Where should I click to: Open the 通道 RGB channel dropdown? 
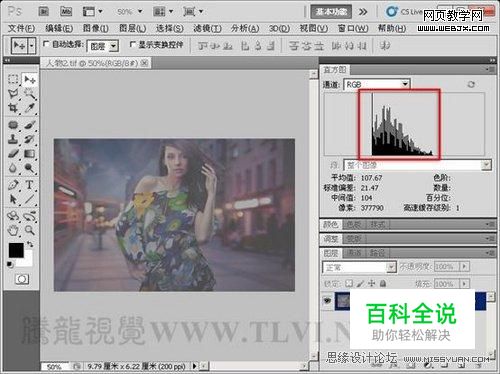point(377,84)
